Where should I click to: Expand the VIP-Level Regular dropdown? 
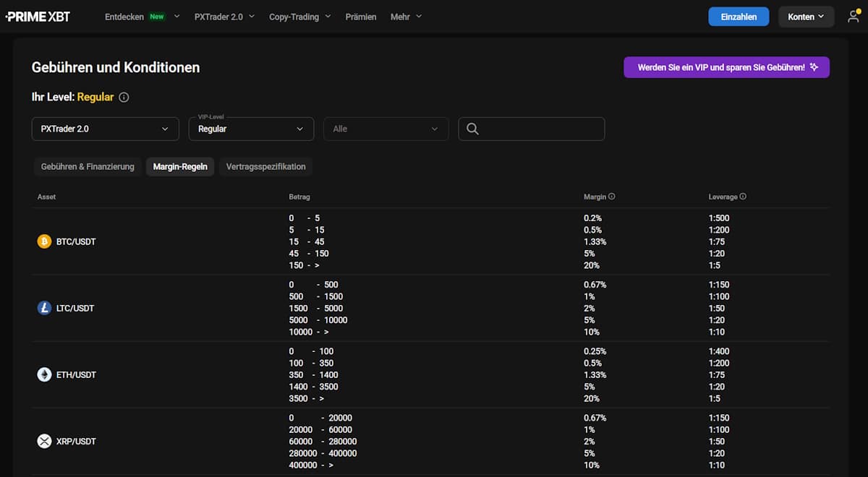click(x=251, y=129)
